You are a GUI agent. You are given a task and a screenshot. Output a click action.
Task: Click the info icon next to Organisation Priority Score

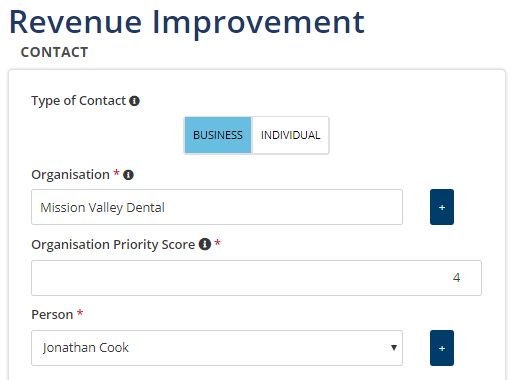(x=205, y=244)
